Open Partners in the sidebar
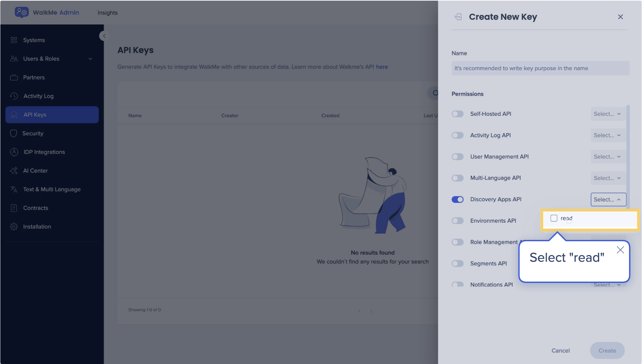Image resolution: width=642 pixels, height=364 pixels. click(x=52, y=77)
